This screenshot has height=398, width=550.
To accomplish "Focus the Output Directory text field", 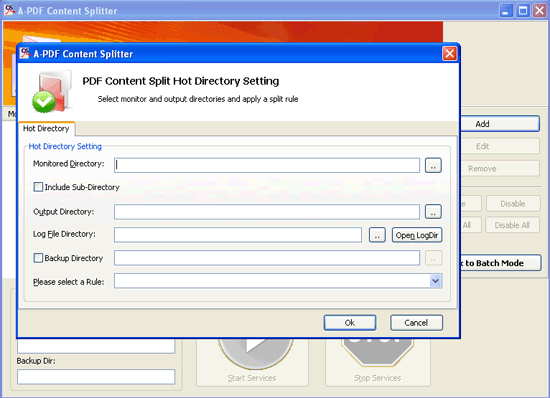I will 267,212.
